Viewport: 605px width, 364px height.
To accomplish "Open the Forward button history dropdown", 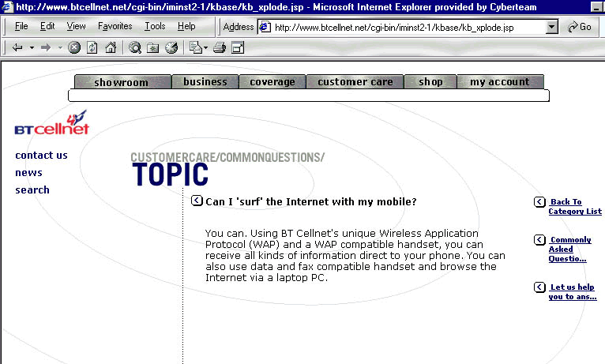I will pyautogui.click(x=60, y=47).
